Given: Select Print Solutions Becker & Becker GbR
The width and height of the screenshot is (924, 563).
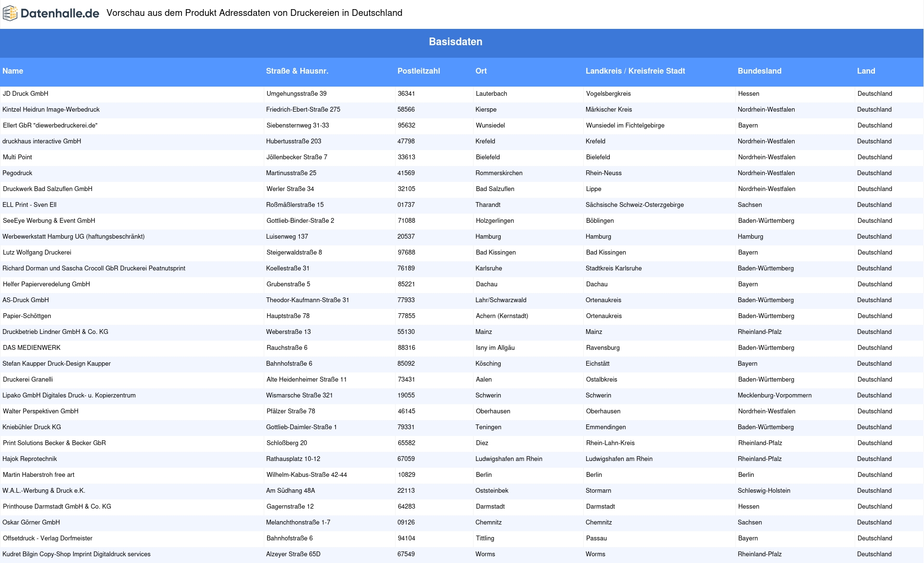Looking at the screenshot, I should click(54, 443).
